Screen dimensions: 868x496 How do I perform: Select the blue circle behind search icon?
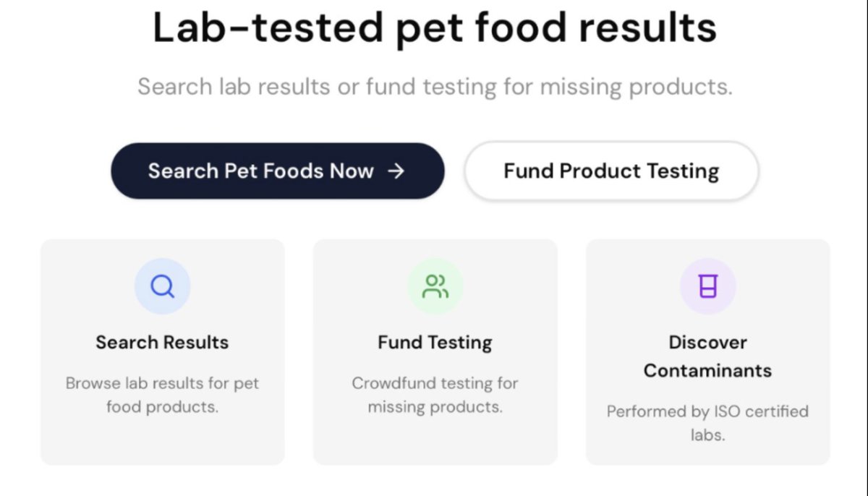click(162, 286)
